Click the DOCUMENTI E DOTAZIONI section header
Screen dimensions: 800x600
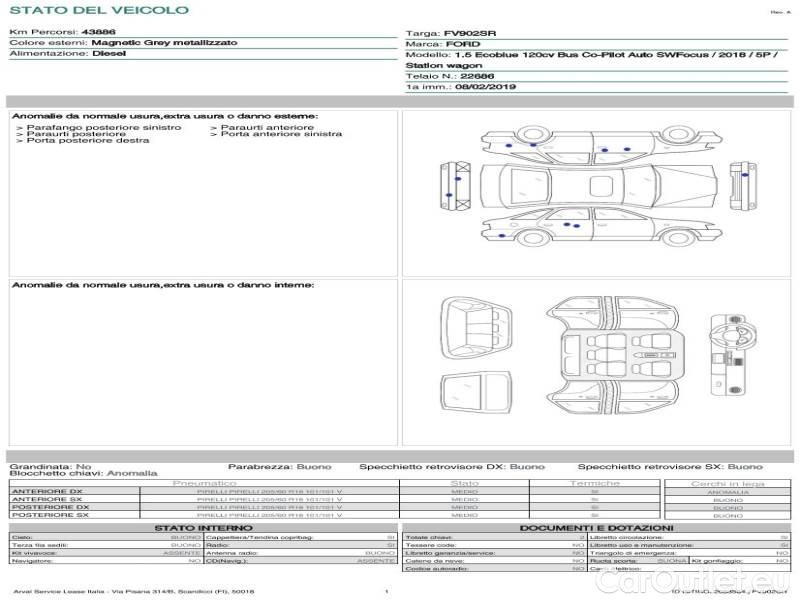[596, 527]
